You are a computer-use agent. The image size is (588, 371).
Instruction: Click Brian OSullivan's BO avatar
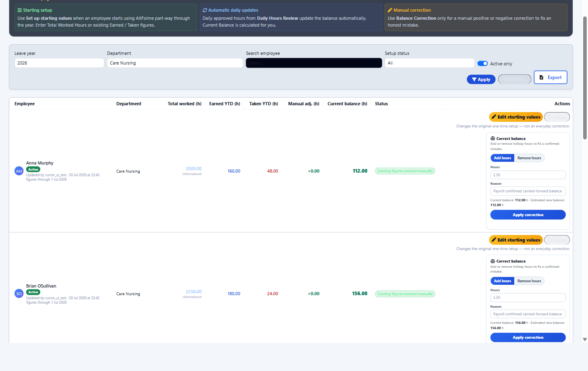coord(19,294)
